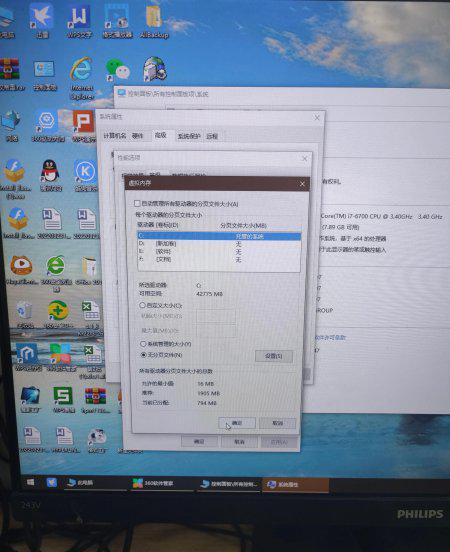
Task: Open the globe-and-computer shortcut beside WeChat
Action: click(155, 69)
